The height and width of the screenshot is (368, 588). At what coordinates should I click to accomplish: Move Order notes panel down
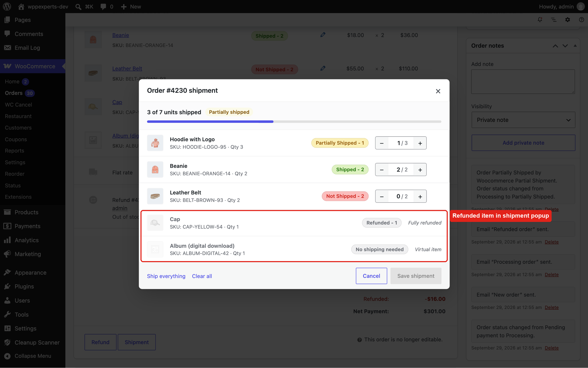(x=565, y=46)
